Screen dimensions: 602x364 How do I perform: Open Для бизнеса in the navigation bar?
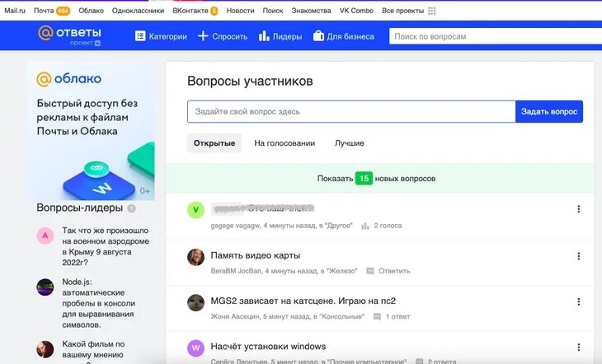point(350,36)
